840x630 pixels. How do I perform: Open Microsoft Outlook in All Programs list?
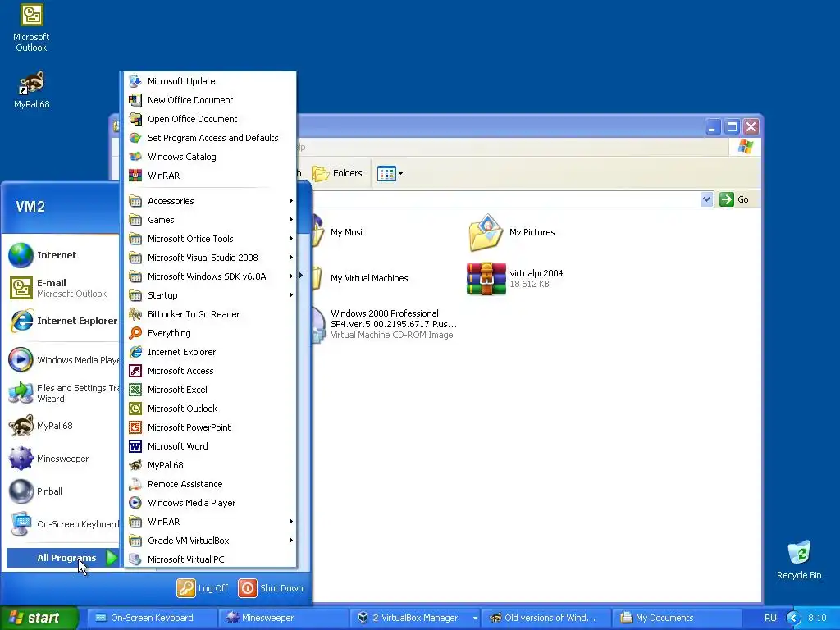point(210,409)
